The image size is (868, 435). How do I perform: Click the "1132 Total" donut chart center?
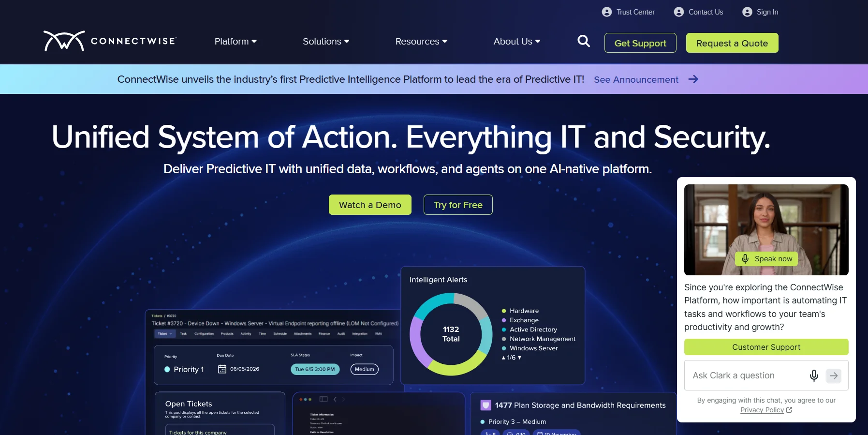pos(451,334)
